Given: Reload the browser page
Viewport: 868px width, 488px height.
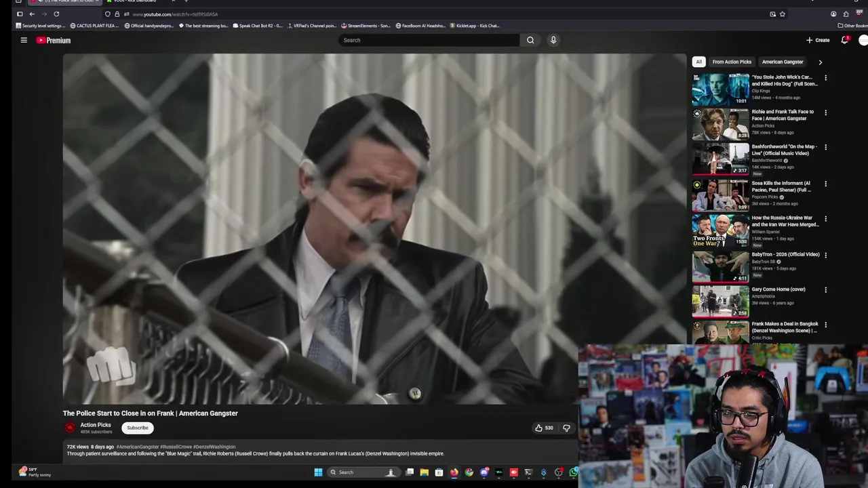Looking at the screenshot, I should tap(56, 14).
